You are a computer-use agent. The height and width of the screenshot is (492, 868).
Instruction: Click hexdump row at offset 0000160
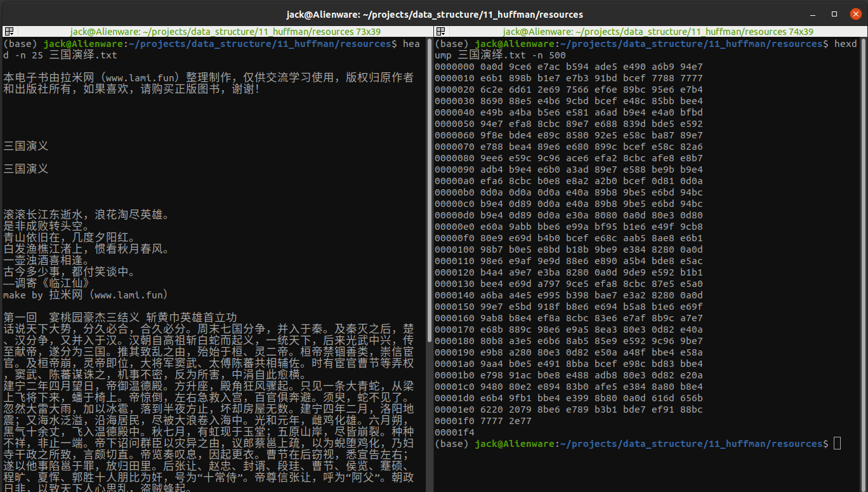click(x=569, y=318)
